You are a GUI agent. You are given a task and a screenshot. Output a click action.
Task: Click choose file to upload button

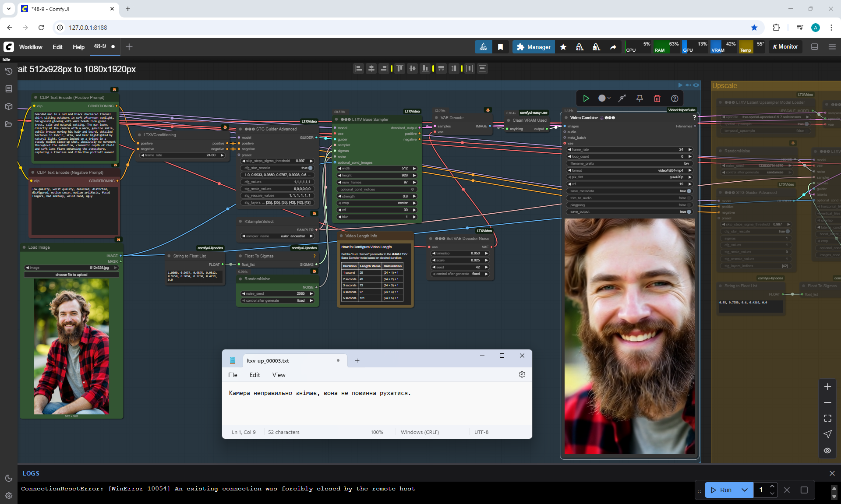pos(71,275)
